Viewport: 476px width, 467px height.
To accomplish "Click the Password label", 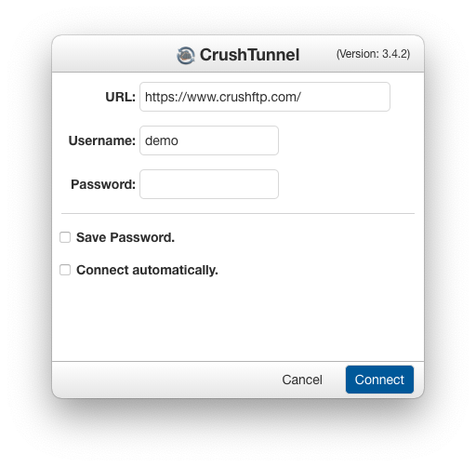I will coord(103,184).
